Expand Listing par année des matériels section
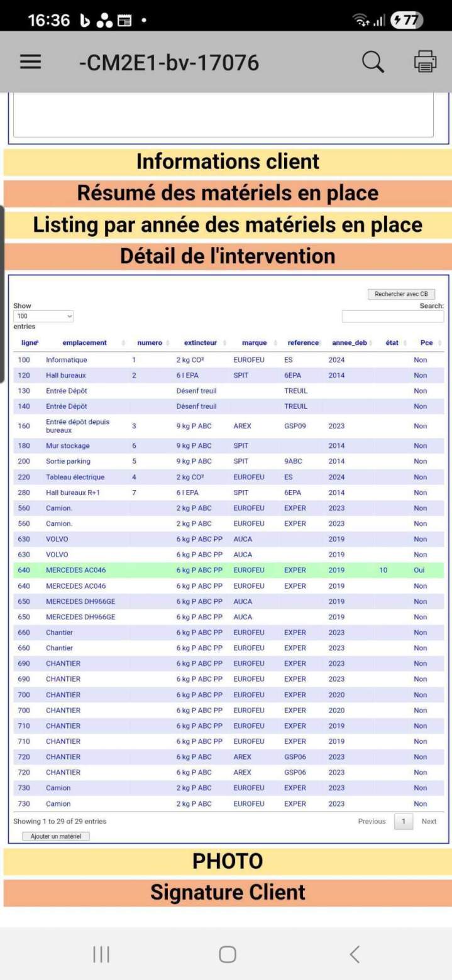The height and width of the screenshot is (980, 452). coord(228,225)
